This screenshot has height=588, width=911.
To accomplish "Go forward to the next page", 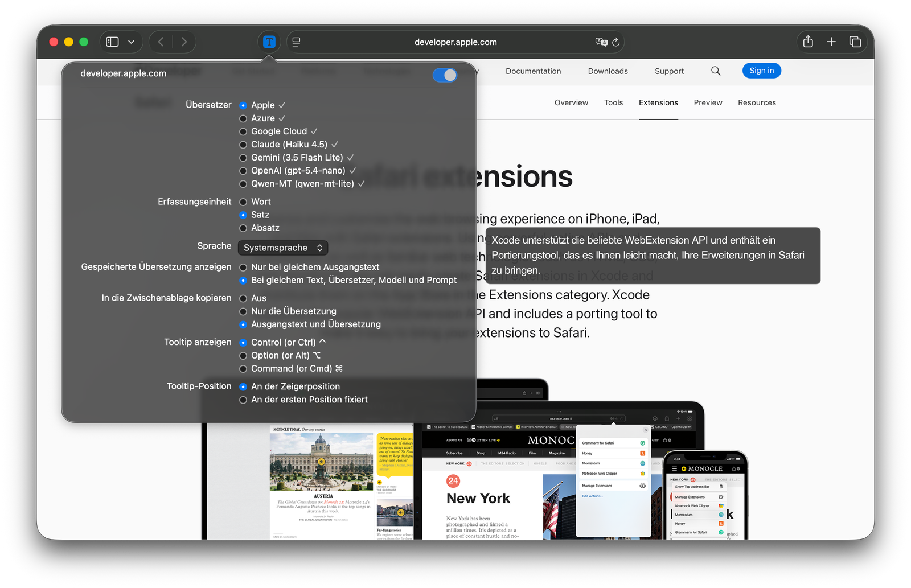I will pos(183,42).
